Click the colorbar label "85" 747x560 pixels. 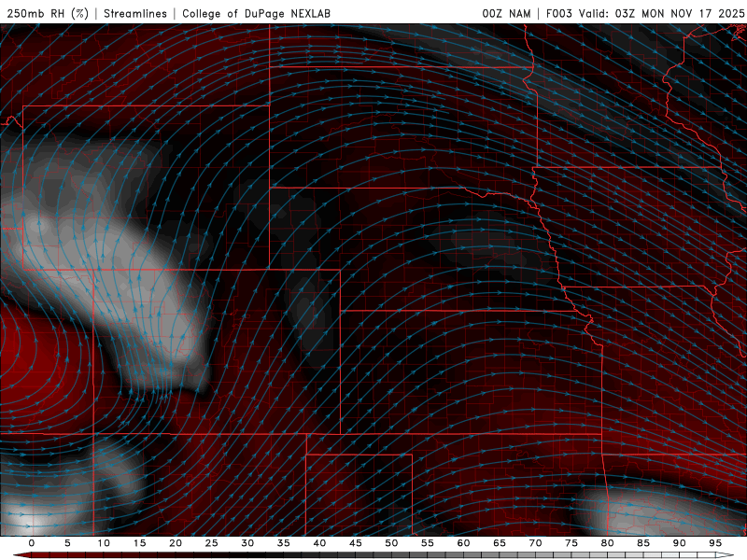(x=643, y=543)
